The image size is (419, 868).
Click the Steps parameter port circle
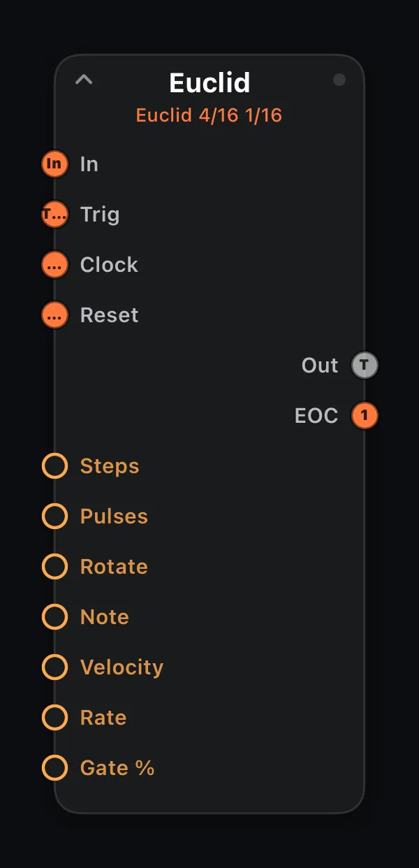pyautogui.click(x=55, y=466)
